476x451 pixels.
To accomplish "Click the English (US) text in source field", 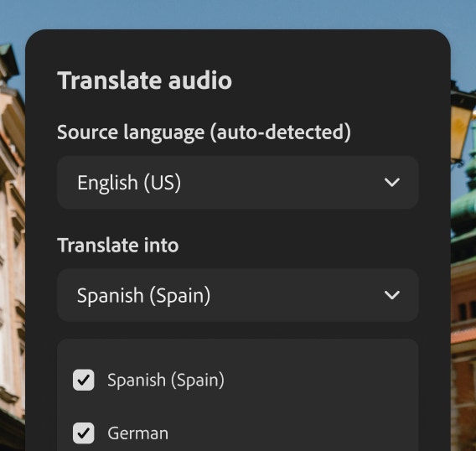I will pos(129,183).
